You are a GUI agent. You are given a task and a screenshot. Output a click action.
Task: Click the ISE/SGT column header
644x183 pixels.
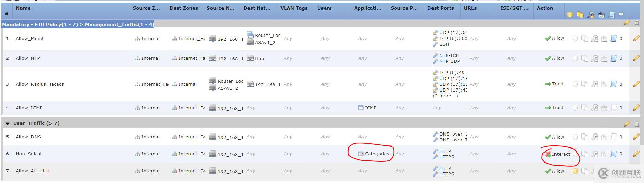tap(515, 8)
